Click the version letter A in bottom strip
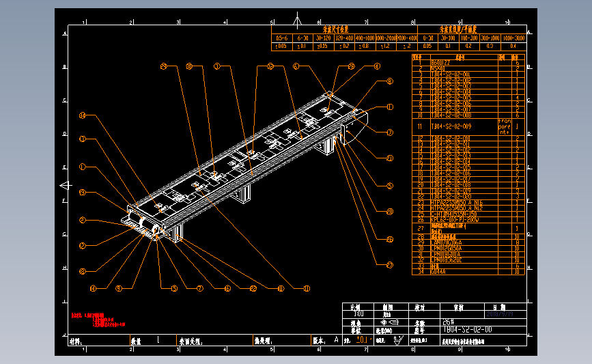The height and width of the screenshot is (364, 592). tap(337, 340)
